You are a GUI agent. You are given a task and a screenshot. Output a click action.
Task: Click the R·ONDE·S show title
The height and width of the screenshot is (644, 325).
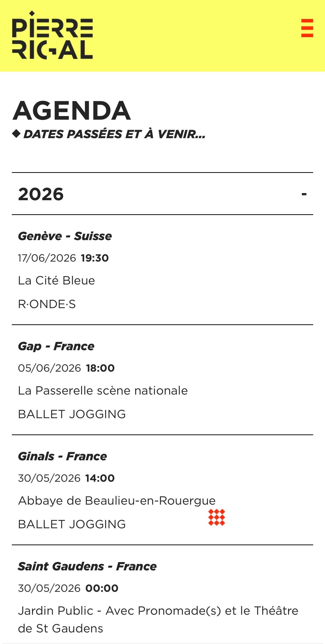click(x=47, y=304)
